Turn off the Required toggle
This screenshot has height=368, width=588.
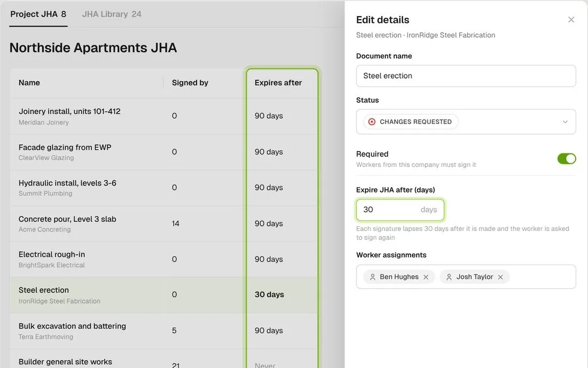[566, 159]
